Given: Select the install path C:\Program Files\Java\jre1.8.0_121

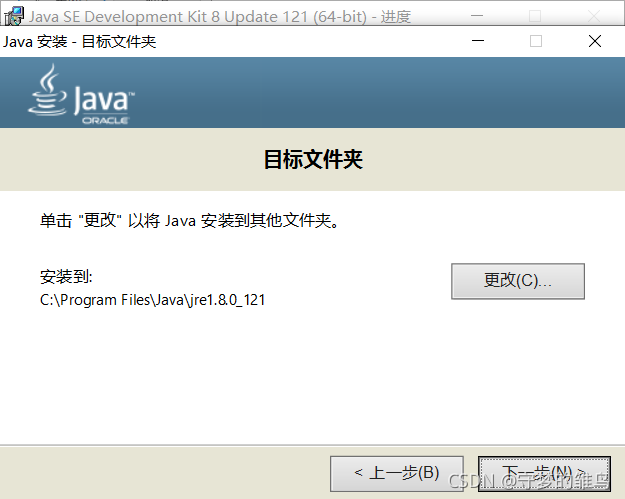Looking at the screenshot, I should click(x=153, y=300).
